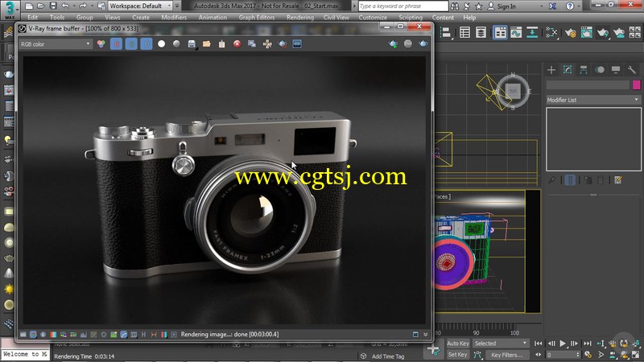Open the Modify panel tab

click(568, 70)
